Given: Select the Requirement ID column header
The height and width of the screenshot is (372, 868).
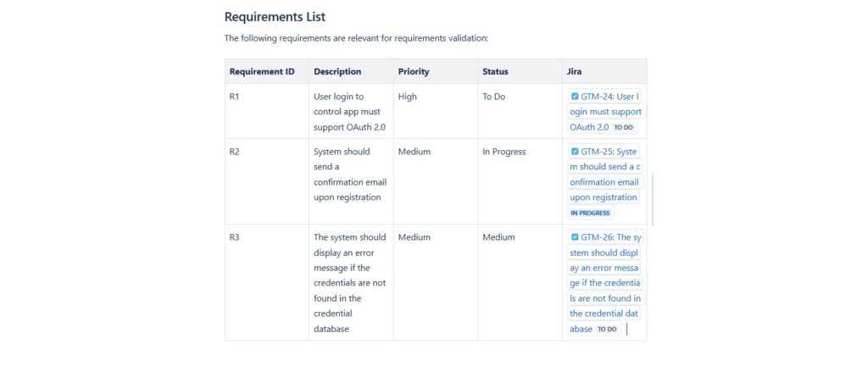Looking at the screenshot, I should (x=262, y=71).
